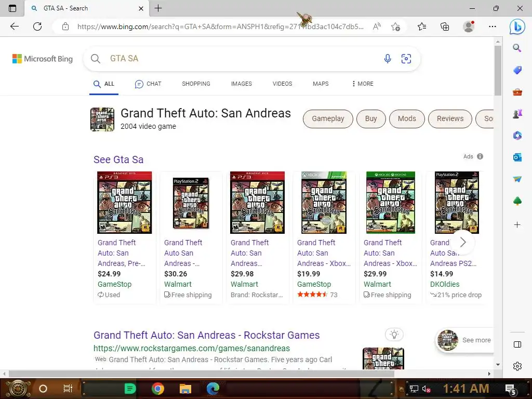Open Read Aloud in the address bar

tap(377, 26)
